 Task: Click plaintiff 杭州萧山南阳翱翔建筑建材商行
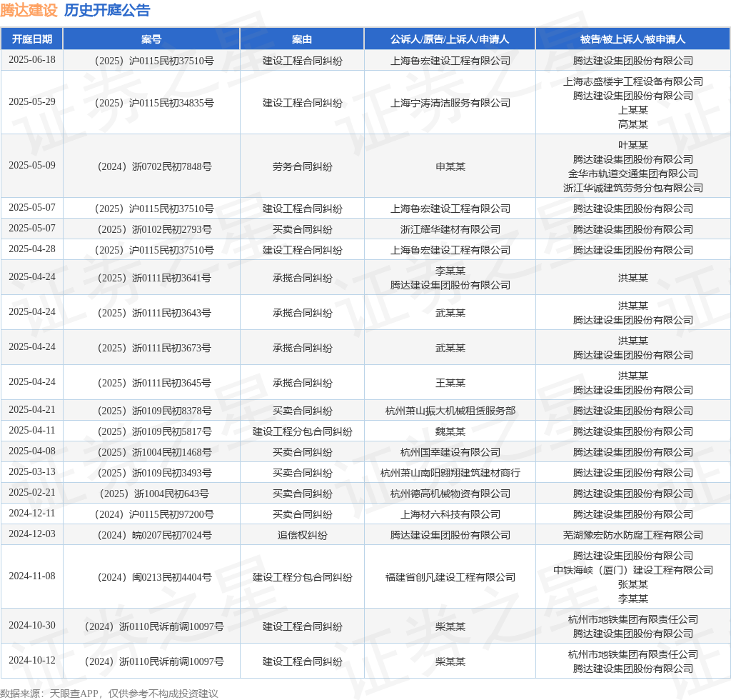pos(450,473)
